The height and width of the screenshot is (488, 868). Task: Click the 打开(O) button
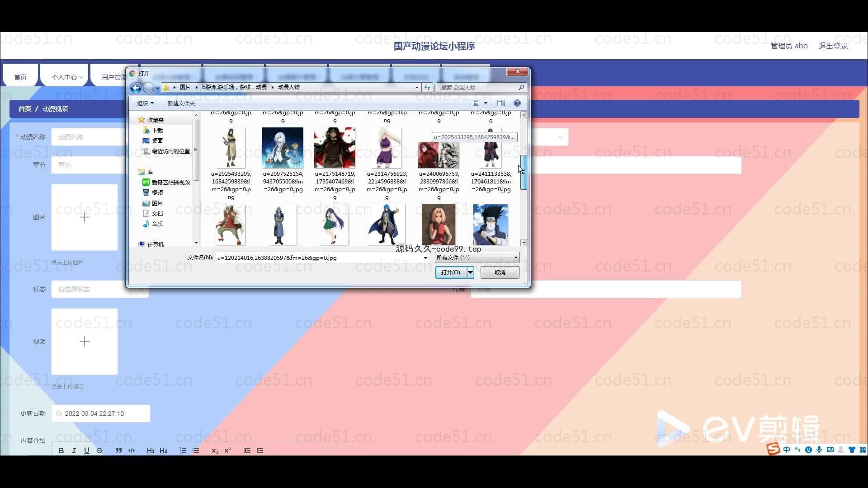point(451,272)
